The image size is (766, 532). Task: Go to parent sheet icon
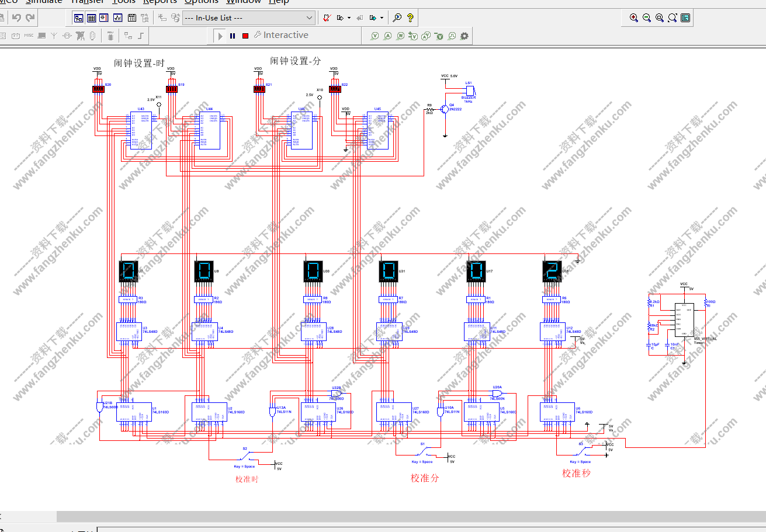click(145, 18)
